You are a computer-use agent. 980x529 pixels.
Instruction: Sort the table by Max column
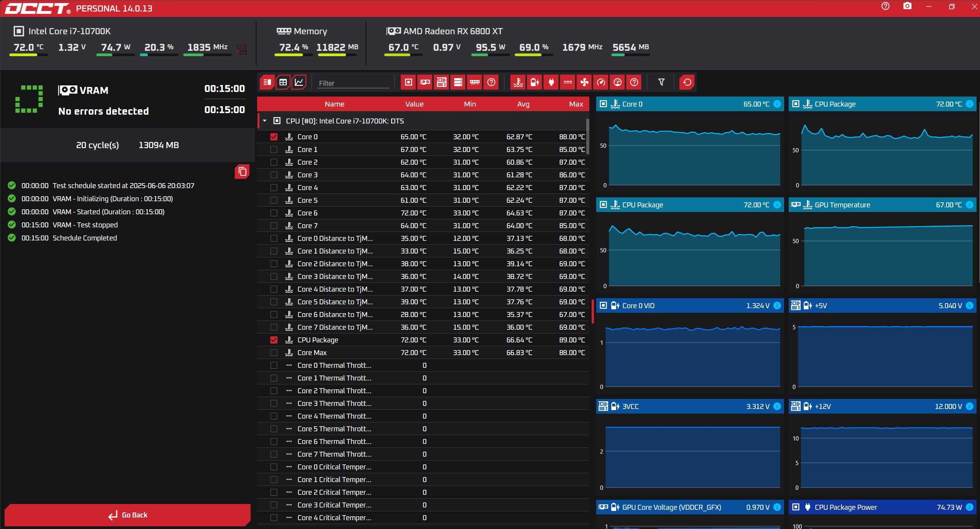point(576,104)
